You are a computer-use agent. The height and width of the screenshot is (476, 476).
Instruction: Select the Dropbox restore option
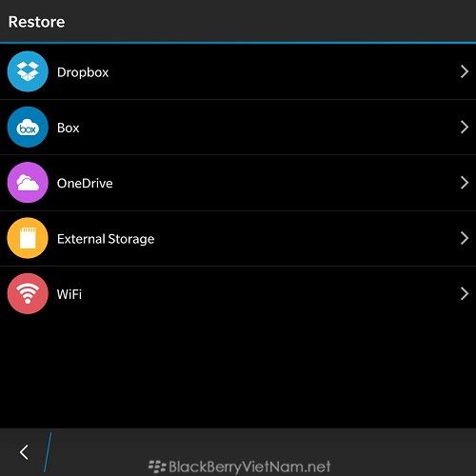coord(238,71)
